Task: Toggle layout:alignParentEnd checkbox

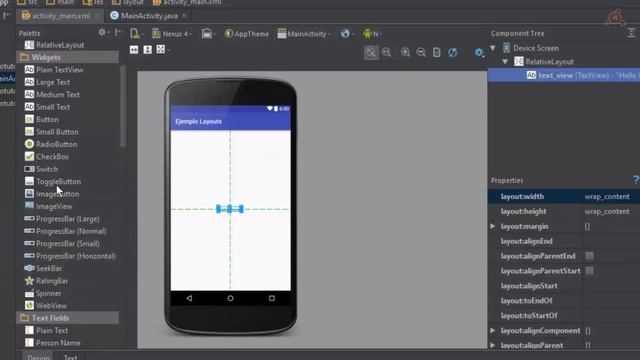Action: (x=589, y=256)
